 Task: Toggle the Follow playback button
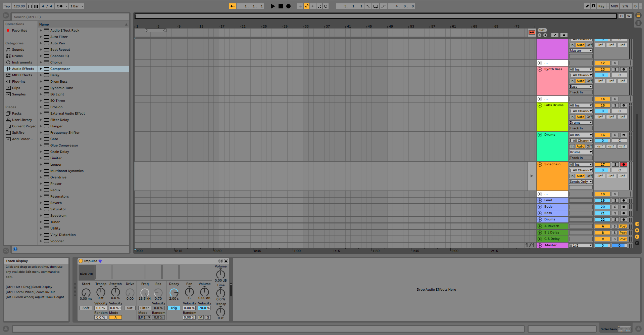pos(232,6)
